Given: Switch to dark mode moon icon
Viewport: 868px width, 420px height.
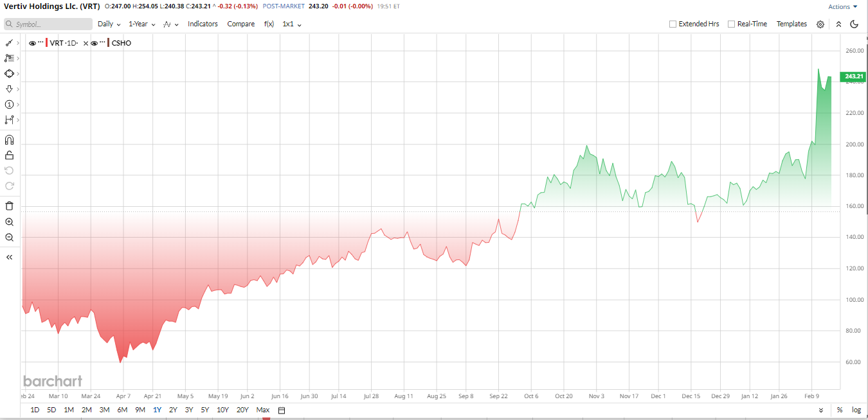Looking at the screenshot, I should [854, 24].
